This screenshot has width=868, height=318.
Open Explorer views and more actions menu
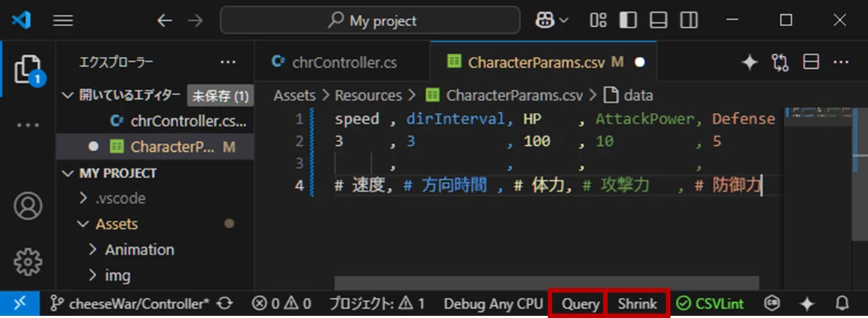tap(228, 63)
